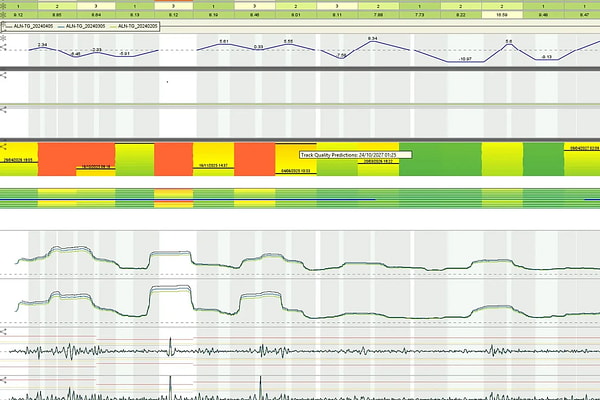The height and width of the screenshot is (400, 600).
Task: Click the 19/11/2025 14:37 prediction marker
Action: point(214,166)
